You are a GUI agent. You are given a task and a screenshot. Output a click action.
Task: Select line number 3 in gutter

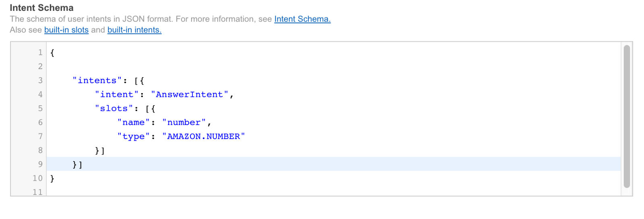click(x=40, y=80)
